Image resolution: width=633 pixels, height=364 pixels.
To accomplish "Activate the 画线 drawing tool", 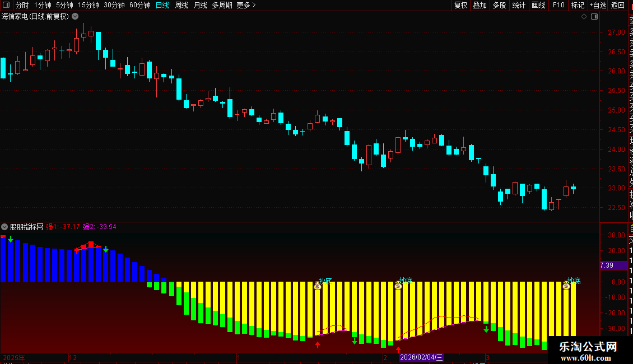I will point(538,5).
